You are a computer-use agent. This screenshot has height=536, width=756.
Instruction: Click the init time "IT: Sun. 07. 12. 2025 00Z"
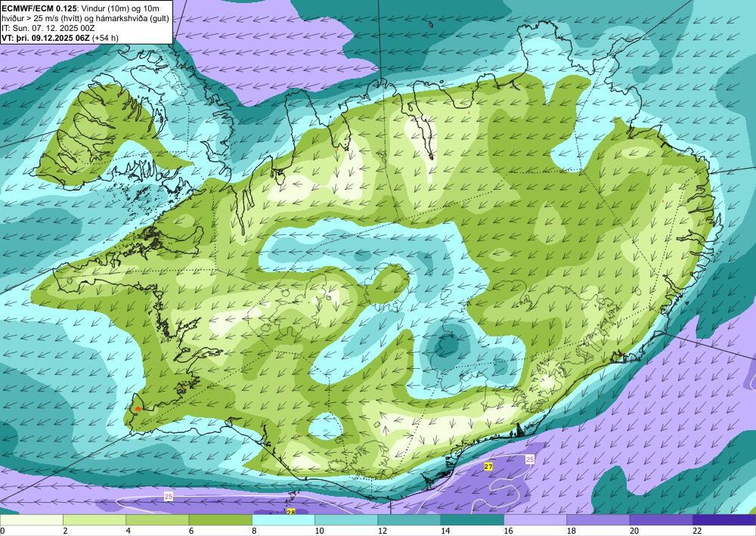click(x=48, y=28)
